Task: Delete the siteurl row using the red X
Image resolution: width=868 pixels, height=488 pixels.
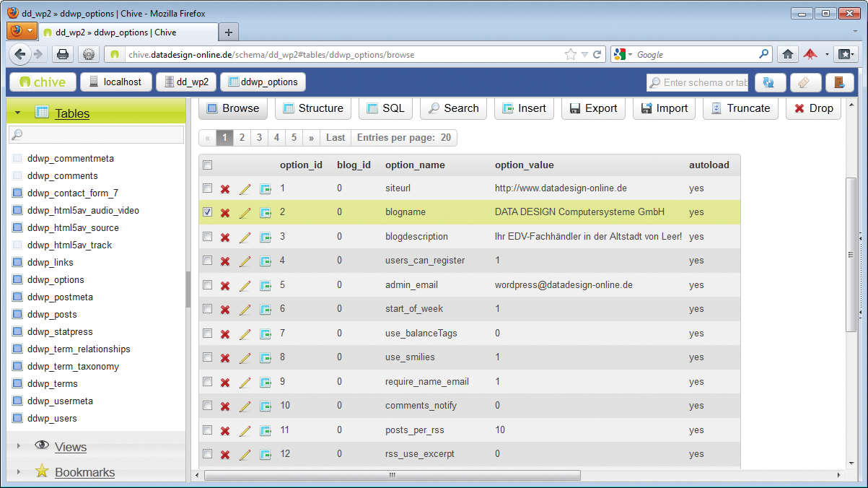Action: pyautogui.click(x=224, y=188)
